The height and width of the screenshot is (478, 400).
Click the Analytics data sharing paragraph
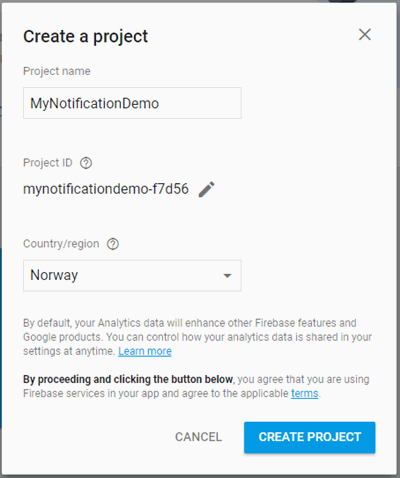point(197,337)
